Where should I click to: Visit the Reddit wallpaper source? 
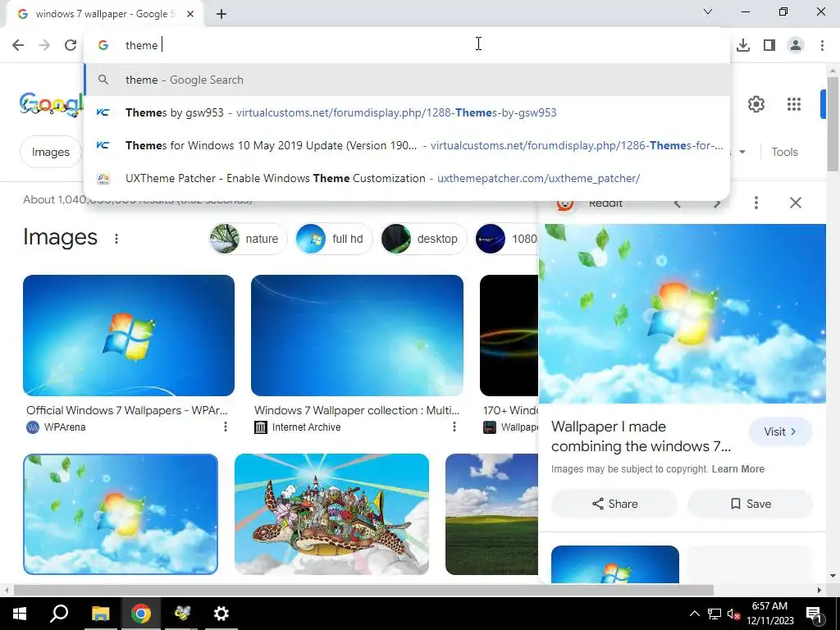780,431
